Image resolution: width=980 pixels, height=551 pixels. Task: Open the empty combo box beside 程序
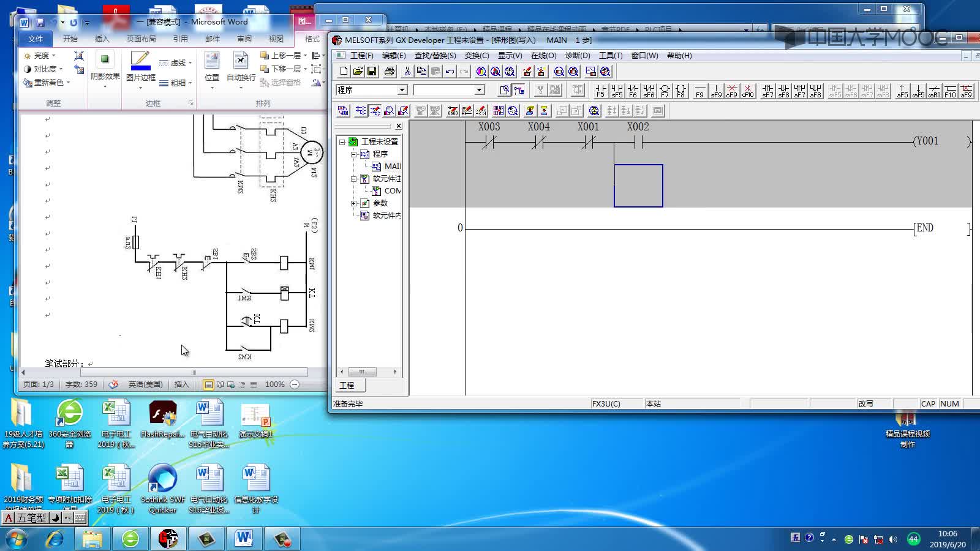[480, 90]
